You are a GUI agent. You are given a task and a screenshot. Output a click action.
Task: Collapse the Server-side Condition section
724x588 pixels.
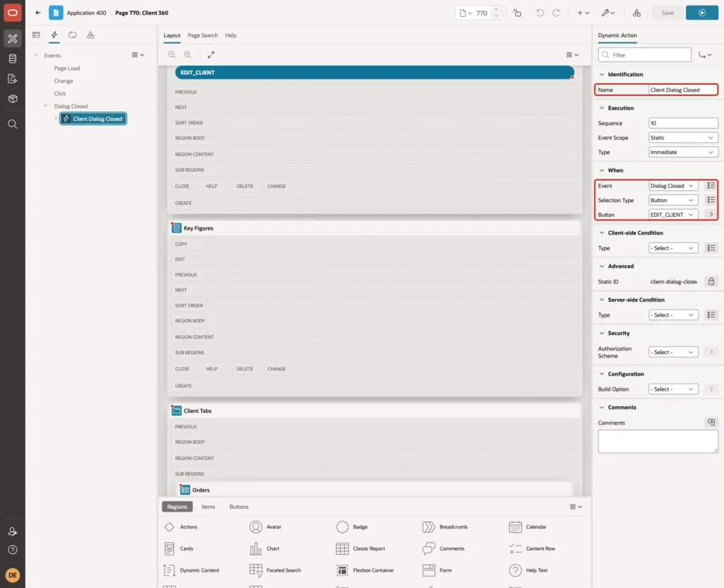click(x=602, y=300)
